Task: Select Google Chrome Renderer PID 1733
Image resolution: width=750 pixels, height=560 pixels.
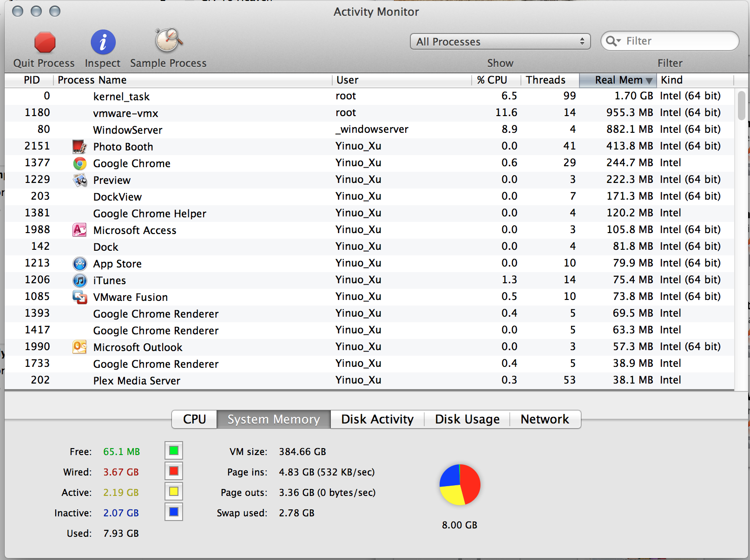Action: 370,364
